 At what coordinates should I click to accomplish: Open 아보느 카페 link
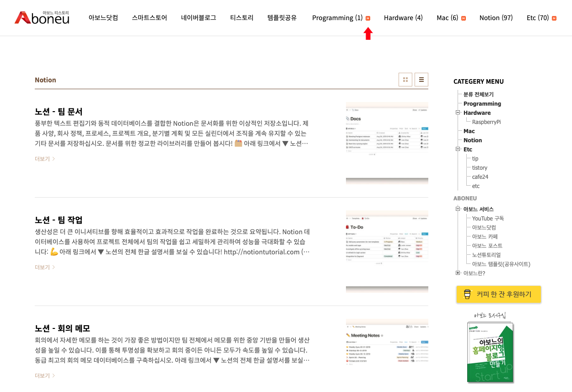coord(485,236)
